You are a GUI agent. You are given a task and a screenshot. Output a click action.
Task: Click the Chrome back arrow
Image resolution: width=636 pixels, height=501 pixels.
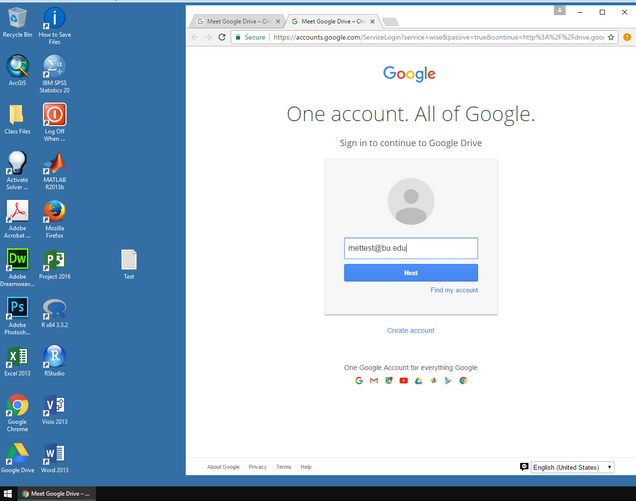tap(195, 37)
